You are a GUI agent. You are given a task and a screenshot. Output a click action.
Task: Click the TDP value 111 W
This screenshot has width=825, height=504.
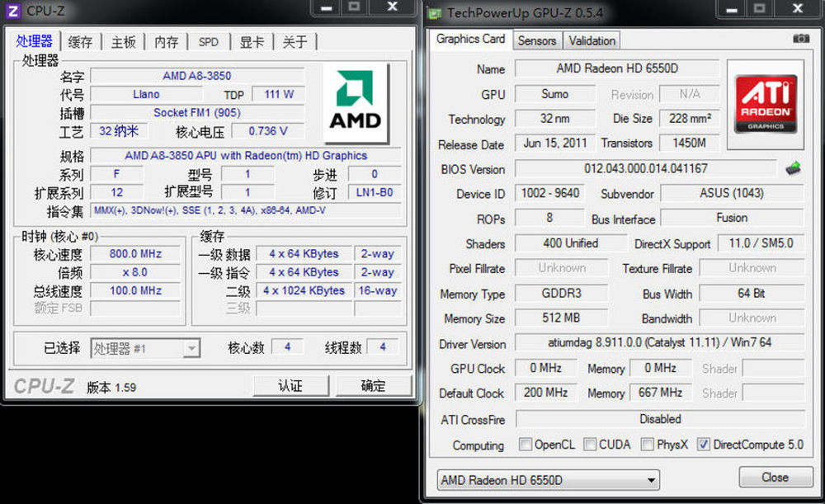click(278, 94)
